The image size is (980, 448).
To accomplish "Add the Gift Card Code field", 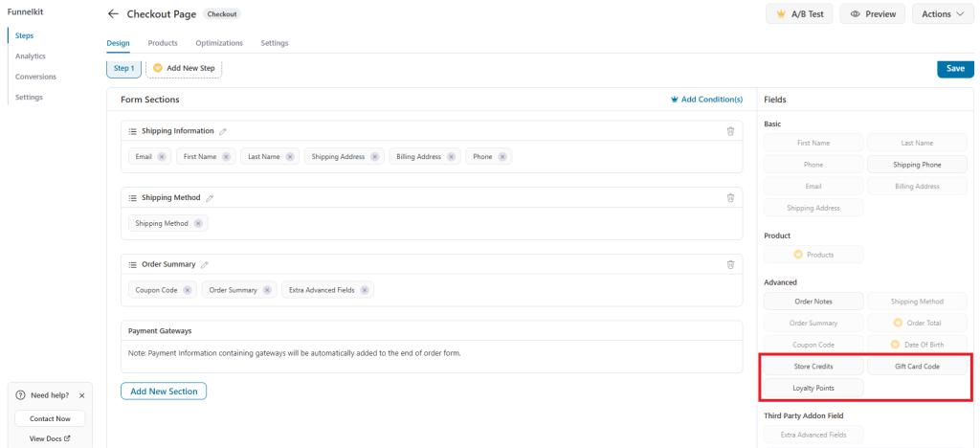I will [917, 366].
